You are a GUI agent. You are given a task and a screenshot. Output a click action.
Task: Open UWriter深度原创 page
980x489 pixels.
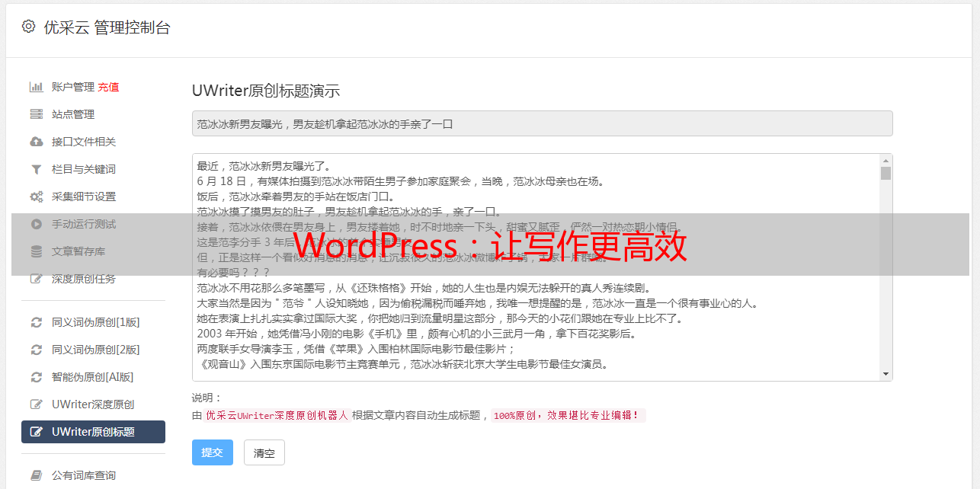[93, 404]
